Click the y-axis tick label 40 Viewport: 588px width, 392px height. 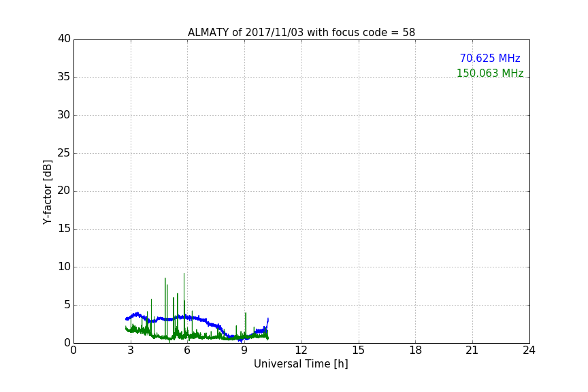(64, 39)
